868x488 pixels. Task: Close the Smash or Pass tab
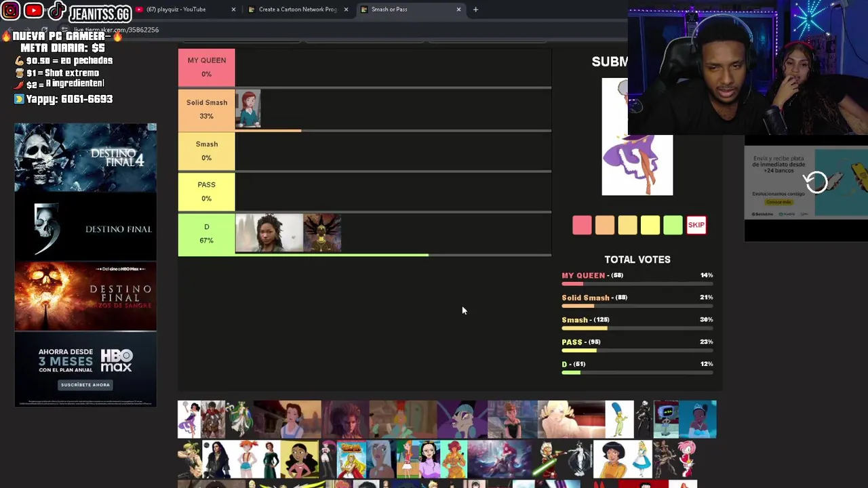[458, 9]
